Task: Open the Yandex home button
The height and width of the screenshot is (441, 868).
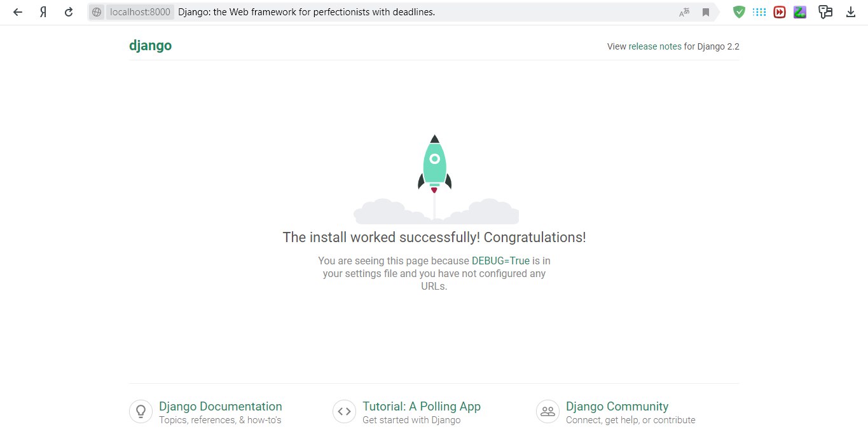Action: [43, 12]
